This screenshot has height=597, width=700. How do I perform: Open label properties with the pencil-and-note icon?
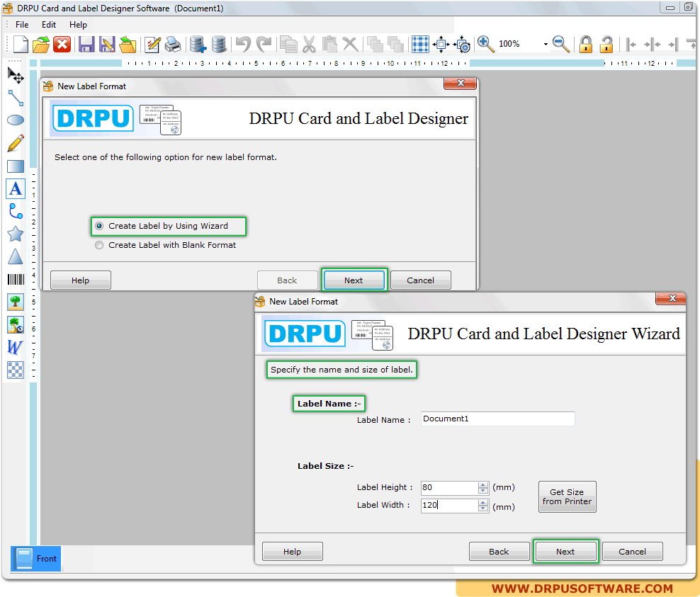(152, 44)
